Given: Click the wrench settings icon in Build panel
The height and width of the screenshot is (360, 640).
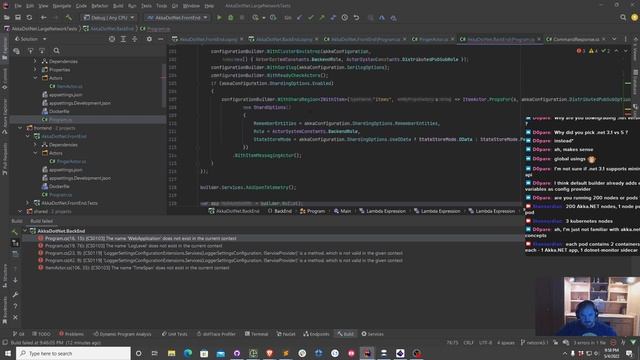Looking at the screenshot, I should 15,294.
